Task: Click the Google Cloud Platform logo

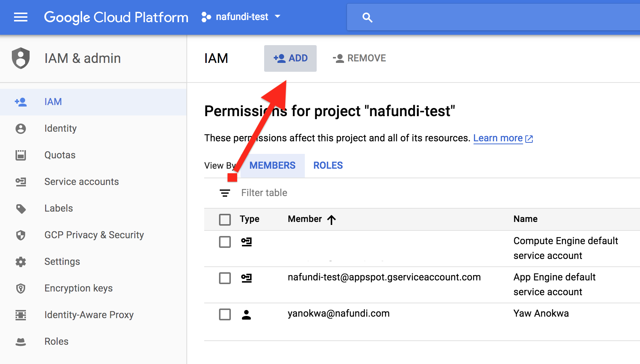Action: (116, 17)
